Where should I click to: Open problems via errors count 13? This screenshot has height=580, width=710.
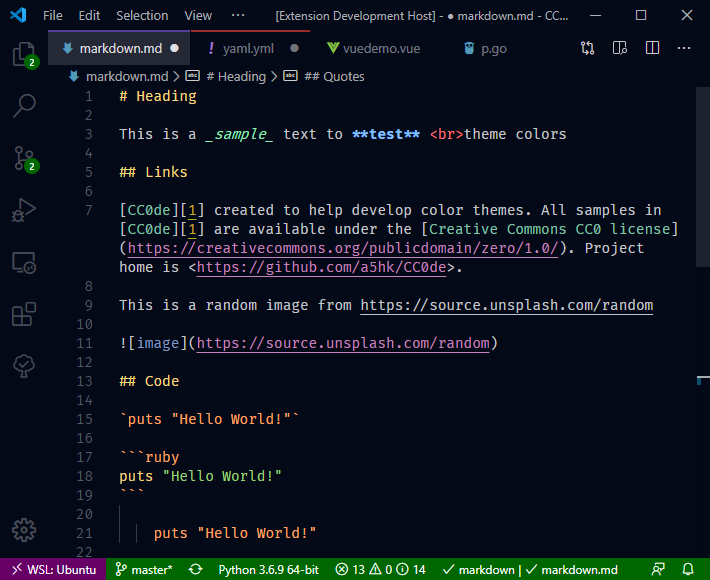point(350,570)
